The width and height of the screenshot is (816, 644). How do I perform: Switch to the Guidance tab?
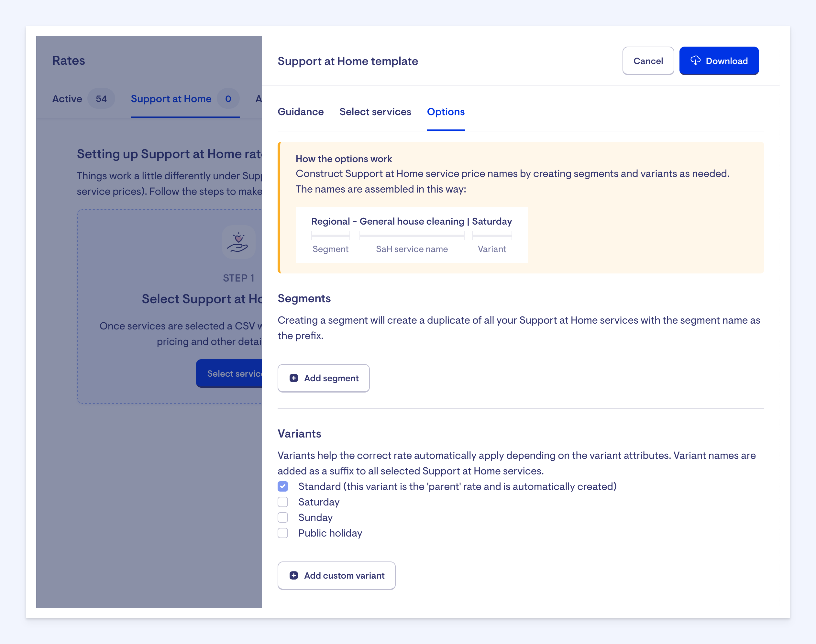300,112
